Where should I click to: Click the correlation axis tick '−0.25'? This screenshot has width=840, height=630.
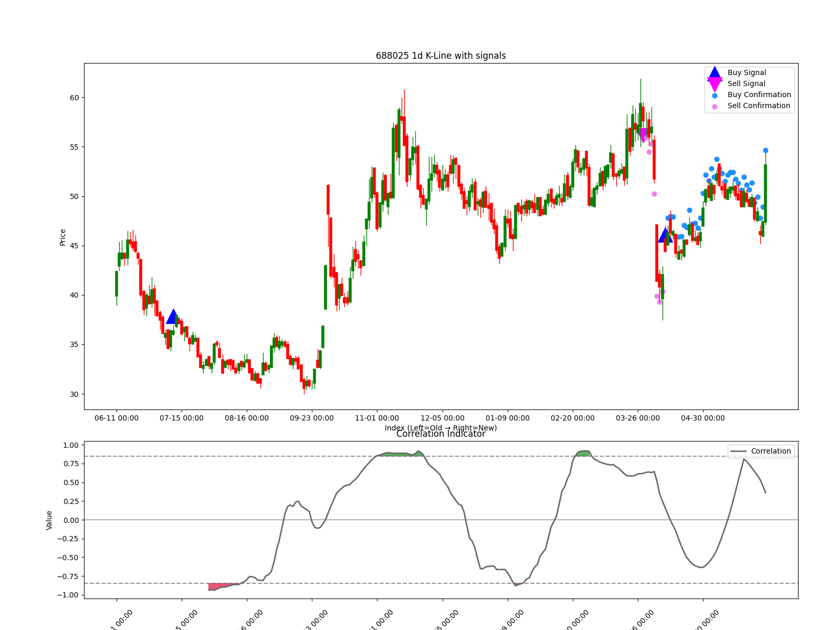coord(68,539)
